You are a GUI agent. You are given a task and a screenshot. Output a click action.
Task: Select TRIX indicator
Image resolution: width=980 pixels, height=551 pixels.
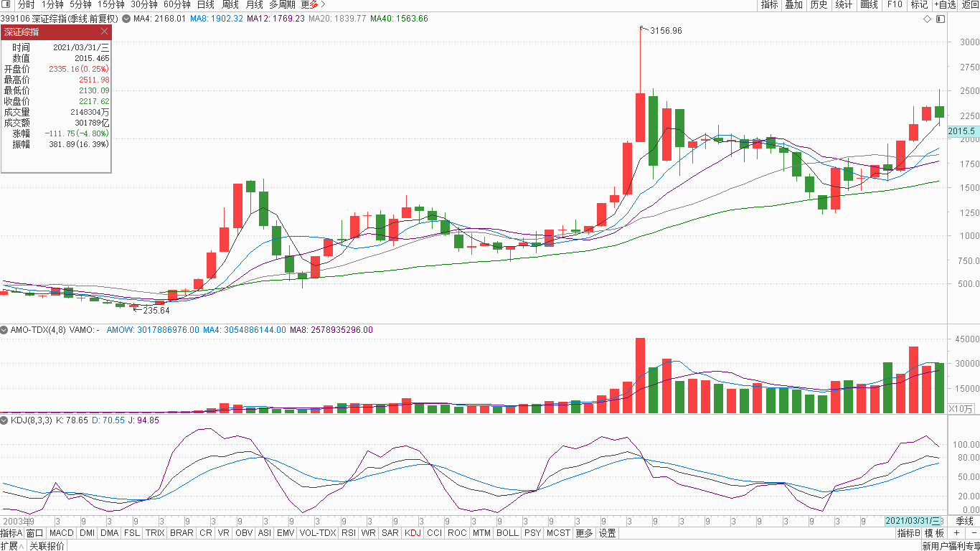pos(155,533)
